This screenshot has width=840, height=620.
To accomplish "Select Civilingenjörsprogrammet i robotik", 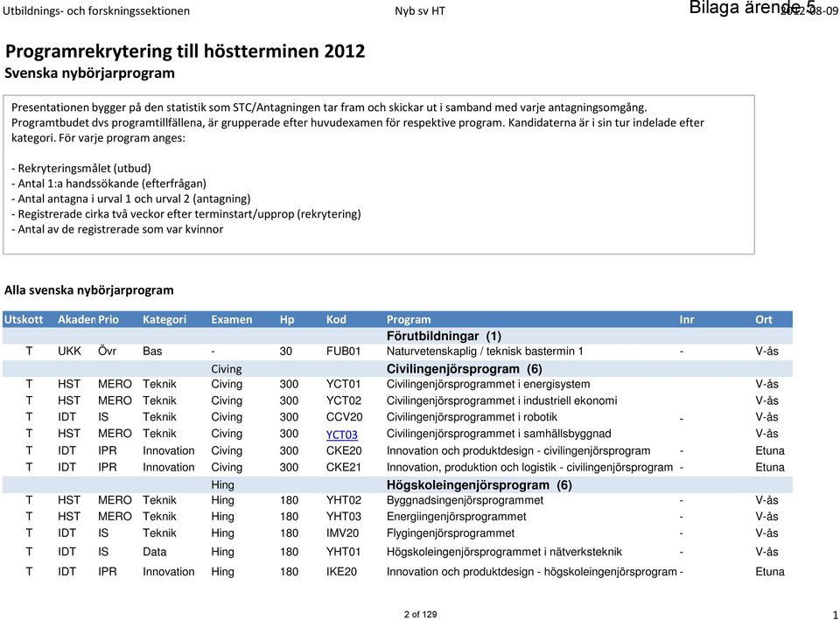I will click(472, 418).
